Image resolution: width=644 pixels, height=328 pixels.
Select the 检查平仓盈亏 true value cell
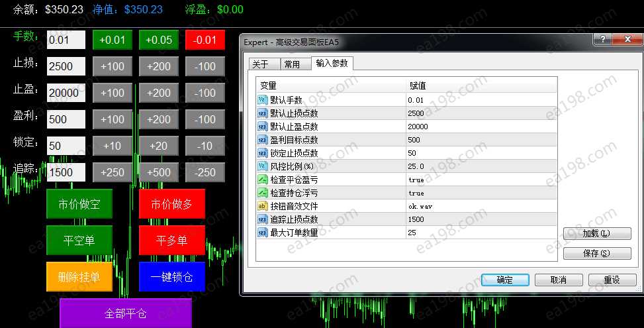481,180
